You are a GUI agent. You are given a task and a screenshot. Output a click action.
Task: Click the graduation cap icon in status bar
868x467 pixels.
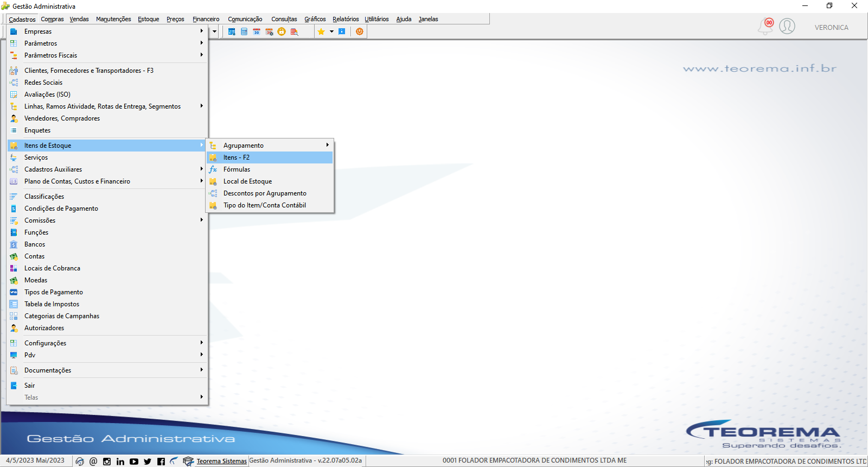[x=188, y=461]
